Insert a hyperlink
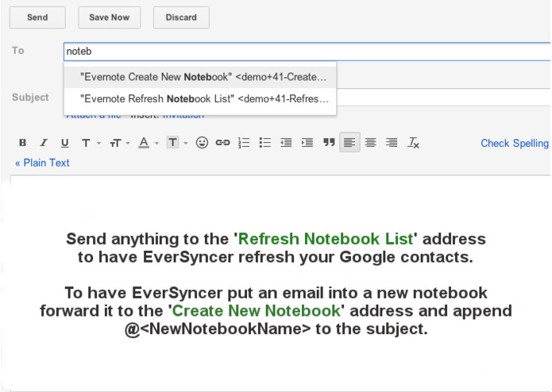Viewport: 552px width, 392px height. click(x=222, y=142)
